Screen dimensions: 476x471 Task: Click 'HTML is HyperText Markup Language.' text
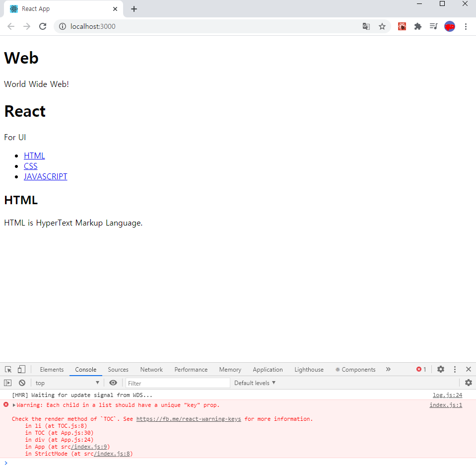(73, 223)
